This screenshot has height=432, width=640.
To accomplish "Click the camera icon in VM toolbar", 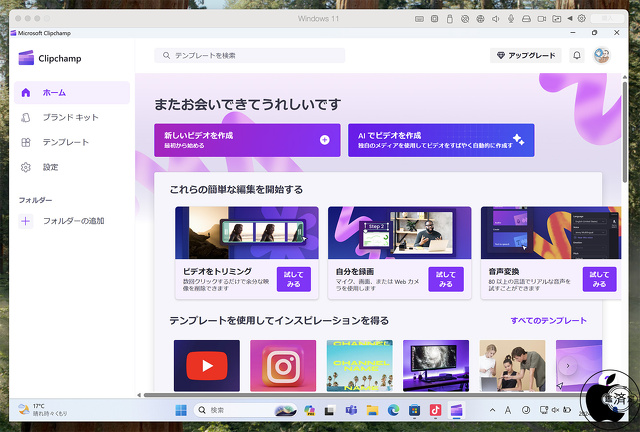I will [x=542, y=19].
